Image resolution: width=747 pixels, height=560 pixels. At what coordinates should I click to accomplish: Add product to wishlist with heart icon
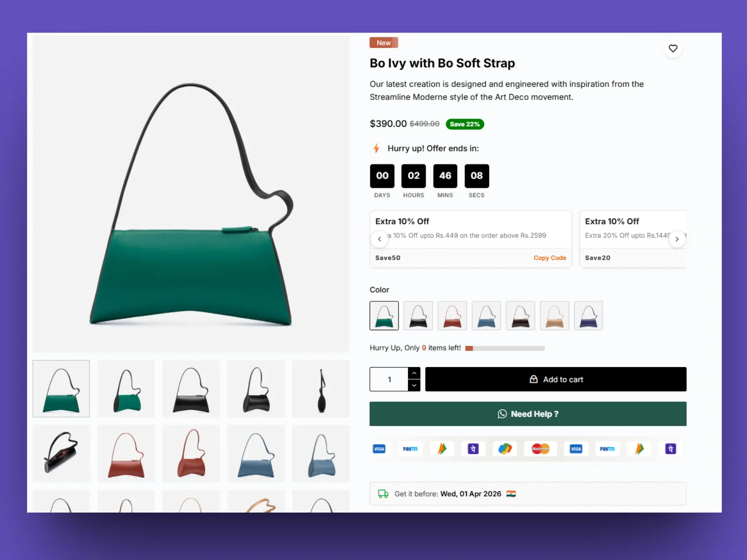point(673,49)
